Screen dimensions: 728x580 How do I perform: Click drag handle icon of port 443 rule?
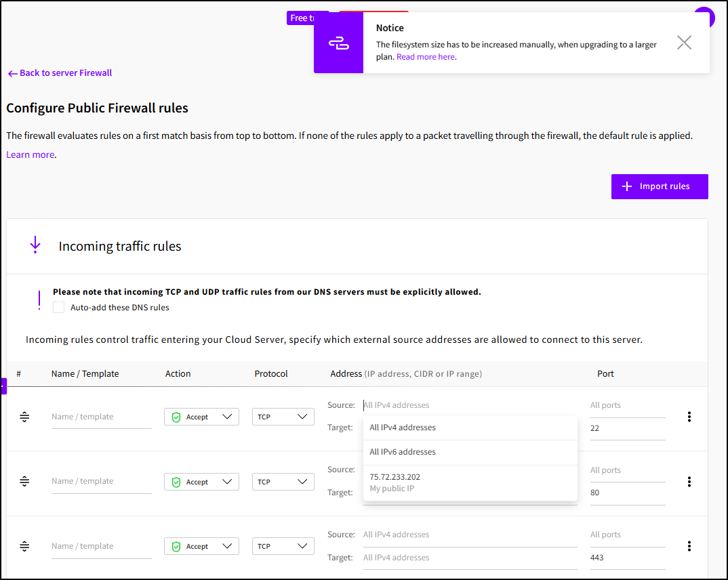point(24,546)
